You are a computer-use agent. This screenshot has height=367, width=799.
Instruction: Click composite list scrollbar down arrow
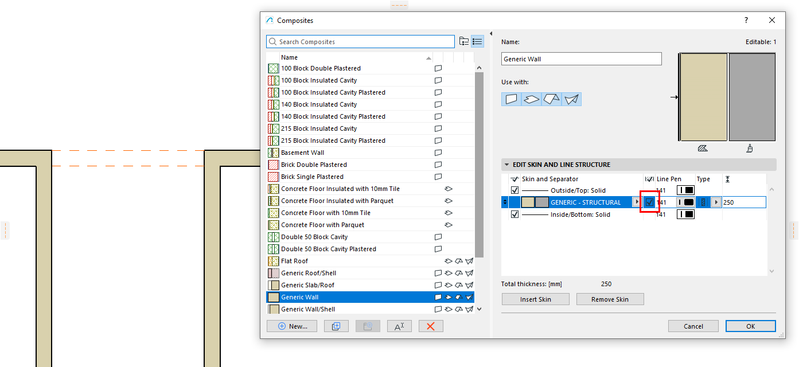[479, 309]
